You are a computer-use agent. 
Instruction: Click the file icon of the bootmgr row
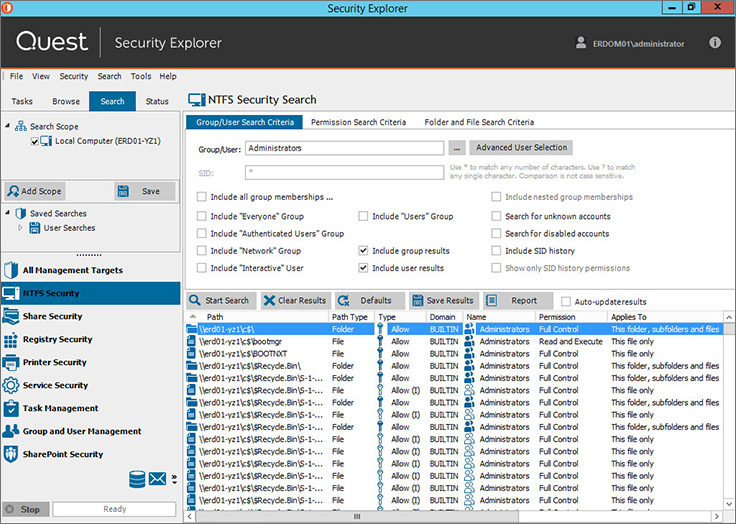coord(191,341)
